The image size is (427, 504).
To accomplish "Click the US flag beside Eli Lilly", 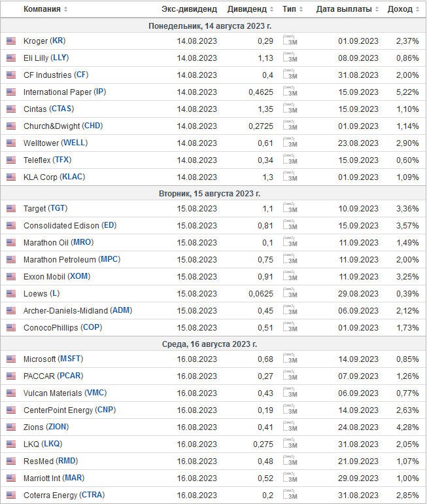I will click(x=11, y=58).
